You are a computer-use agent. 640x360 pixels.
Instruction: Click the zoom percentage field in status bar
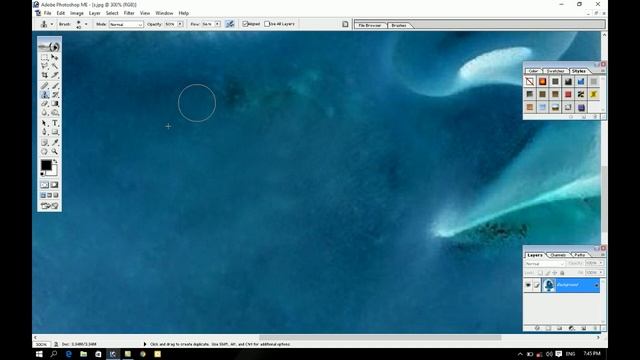pos(42,344)
